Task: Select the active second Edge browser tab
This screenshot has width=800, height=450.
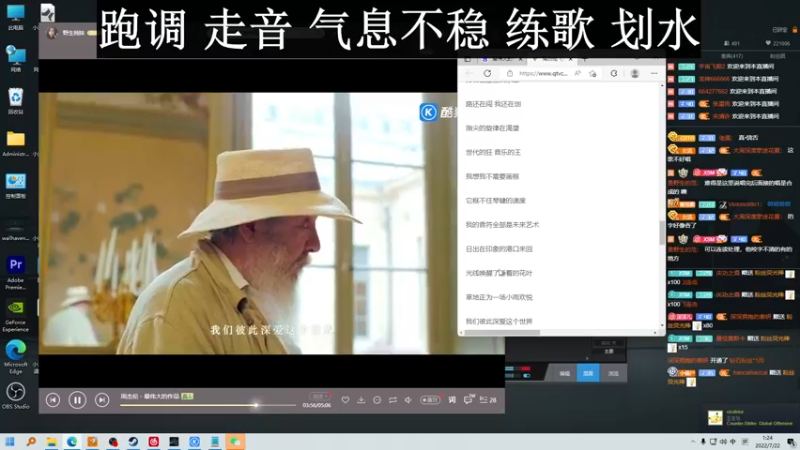Action: (552, 59)
